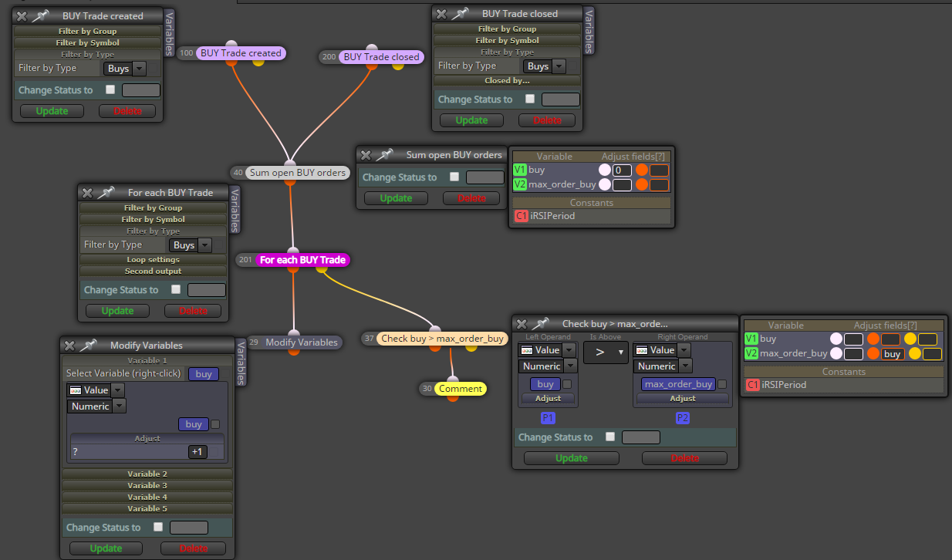Tick Change Status checkbox in BUY Trade closed panel
The width and height of the screenshot is (952, 560).
point(530,99)
